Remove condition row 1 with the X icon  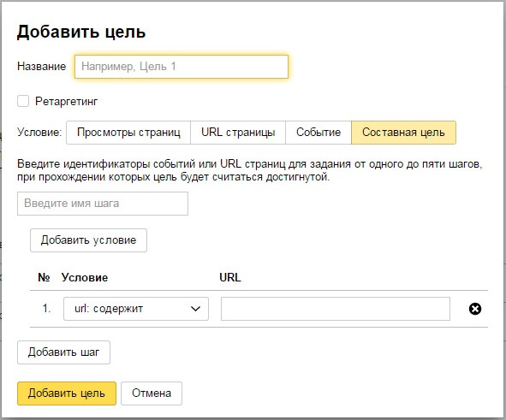click(x=474, y=309)
